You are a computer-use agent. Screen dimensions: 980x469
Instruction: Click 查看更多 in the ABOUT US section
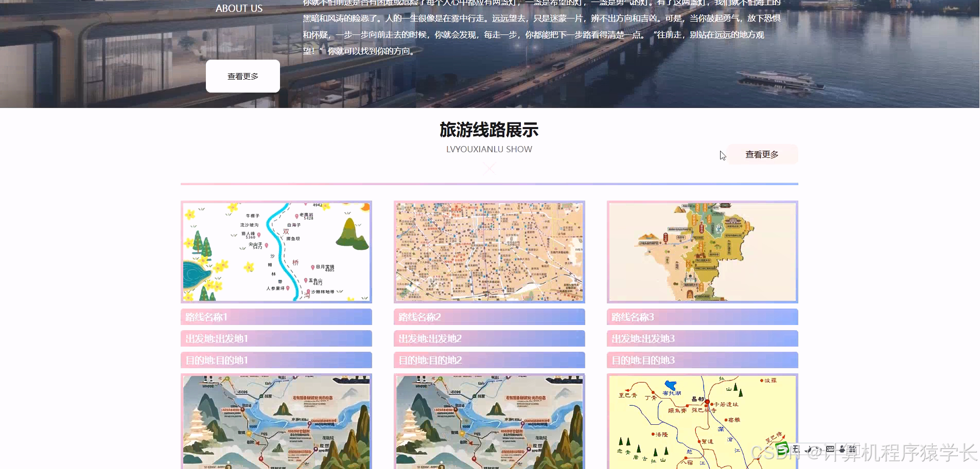point(242,76)
